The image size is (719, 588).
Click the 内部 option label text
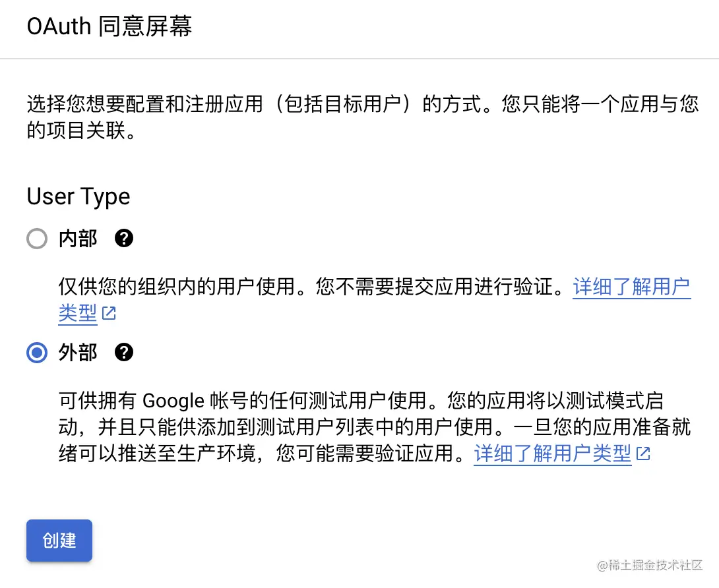click(x=78, y=239)
